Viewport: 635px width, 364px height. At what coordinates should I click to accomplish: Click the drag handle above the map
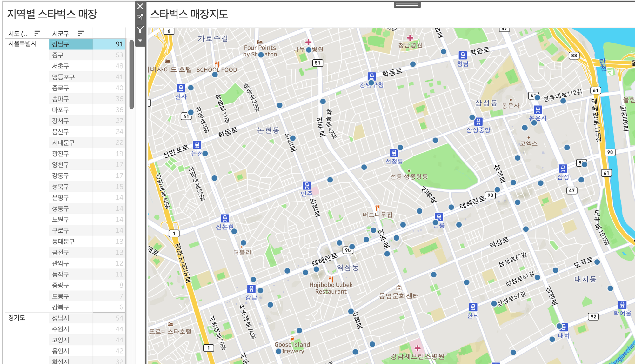[407, 4]
